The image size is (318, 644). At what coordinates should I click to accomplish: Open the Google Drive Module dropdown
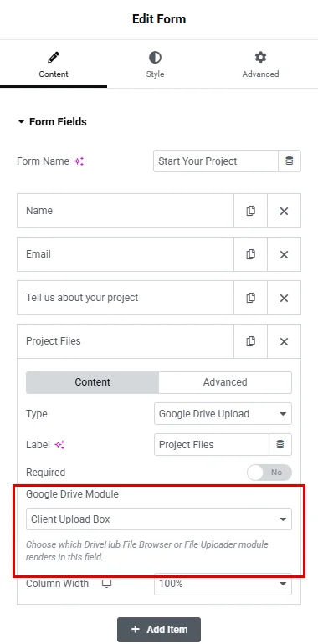coord(159,519)
